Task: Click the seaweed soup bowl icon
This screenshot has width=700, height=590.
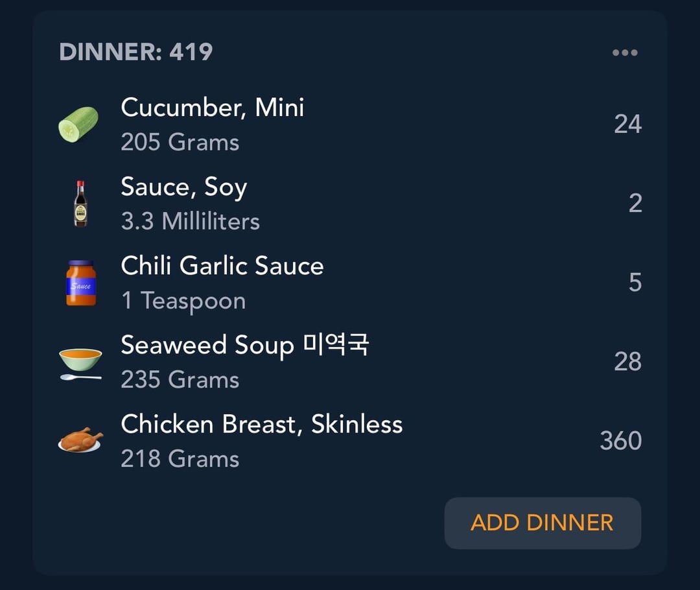Action: tap(80, 362)
